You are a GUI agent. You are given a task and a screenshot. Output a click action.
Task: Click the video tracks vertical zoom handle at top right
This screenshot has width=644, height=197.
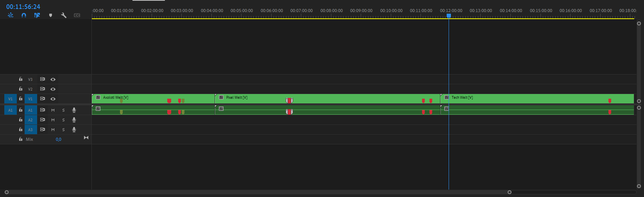pos(638,24)
